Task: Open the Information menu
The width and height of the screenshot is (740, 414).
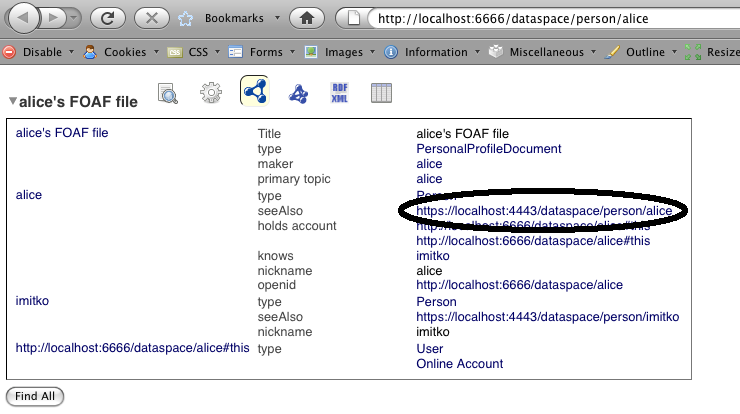Action: point(438,51)
